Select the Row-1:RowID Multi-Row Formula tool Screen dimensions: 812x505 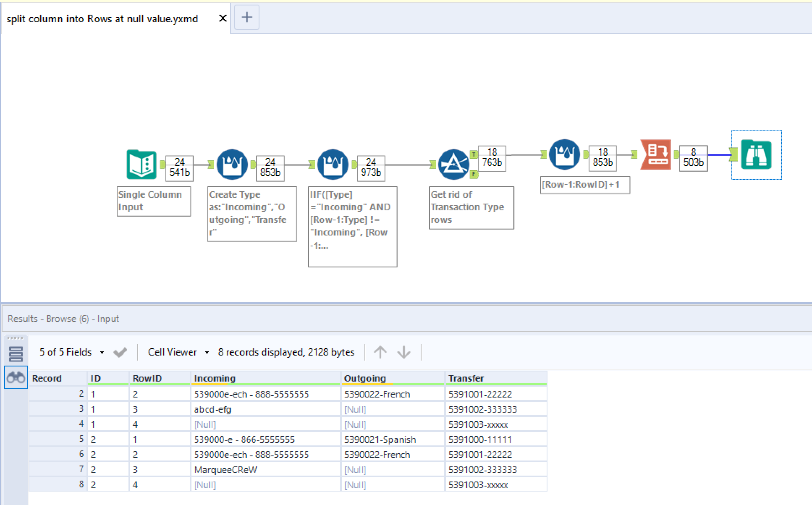click(x=564, y=154)
